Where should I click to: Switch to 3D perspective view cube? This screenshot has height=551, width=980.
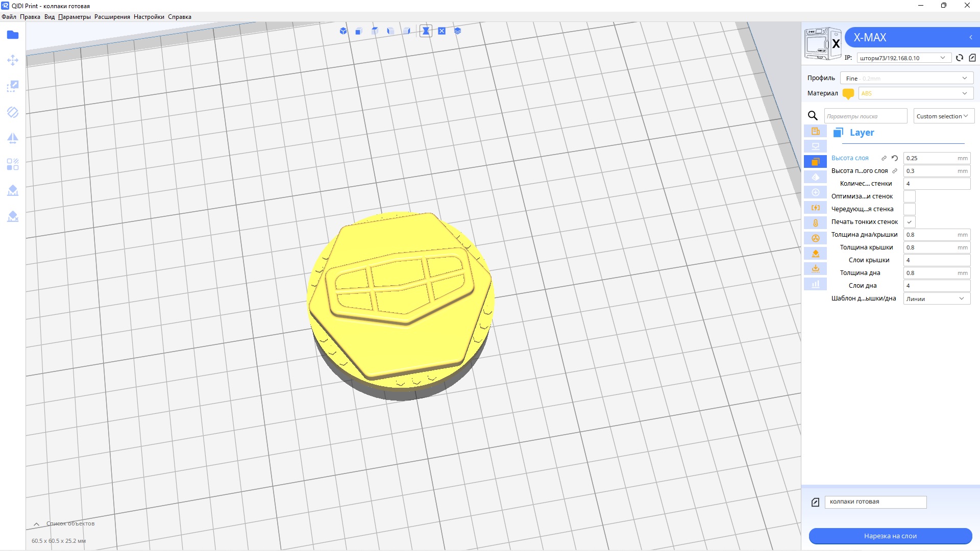343,31
